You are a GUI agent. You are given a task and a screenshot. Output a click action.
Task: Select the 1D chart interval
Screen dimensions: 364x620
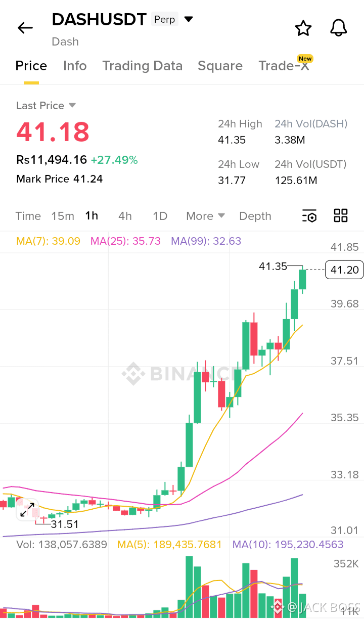[x=160, y=216]
